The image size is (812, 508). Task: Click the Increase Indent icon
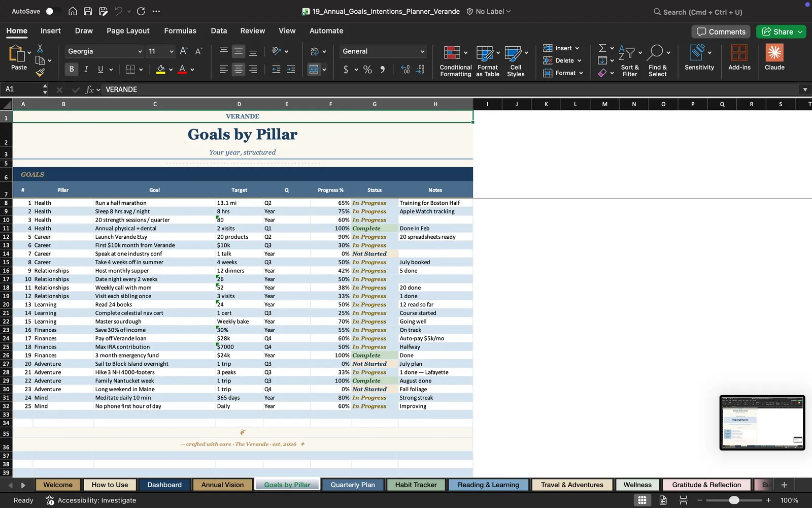click(291, 69)
